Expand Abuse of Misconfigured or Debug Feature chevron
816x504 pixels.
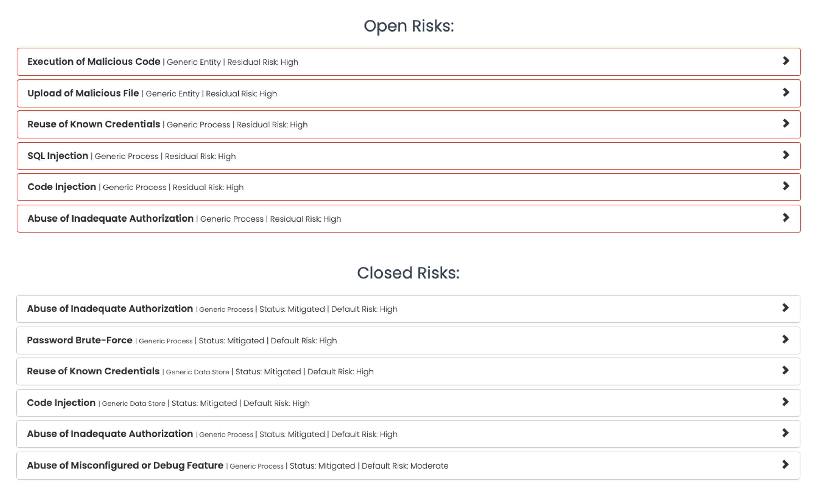coord(785,465)
